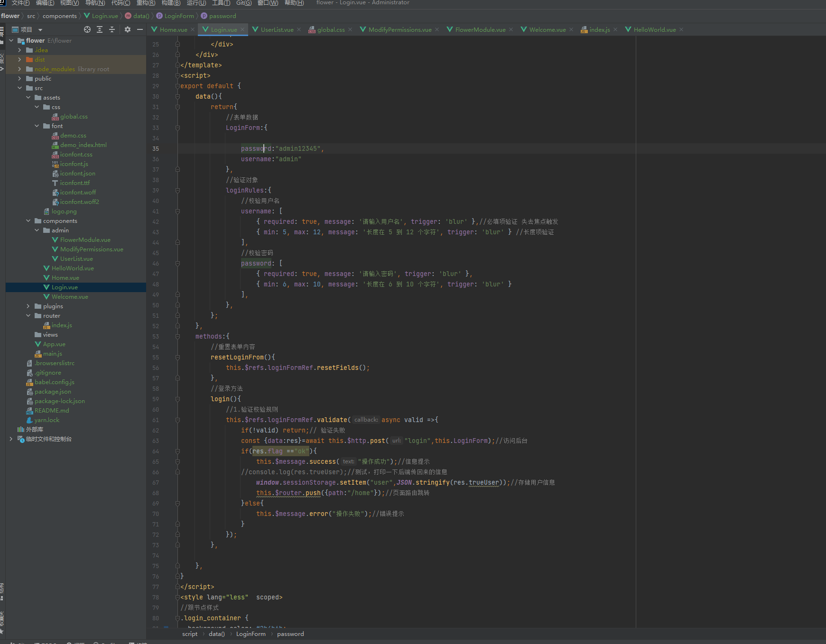Click the 'password' breadcrumb at the editor bottom
The height and width of the screenshot is (644, 826).
[290, 634]
